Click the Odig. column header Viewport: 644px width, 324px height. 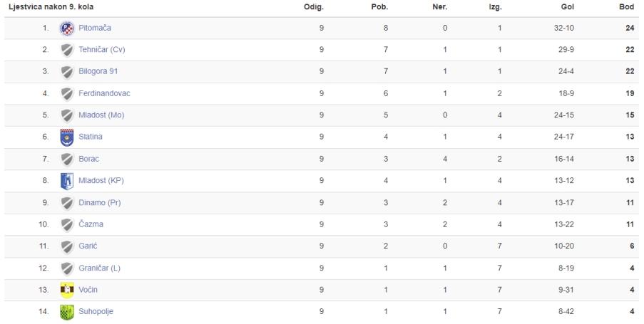point(314,7)
